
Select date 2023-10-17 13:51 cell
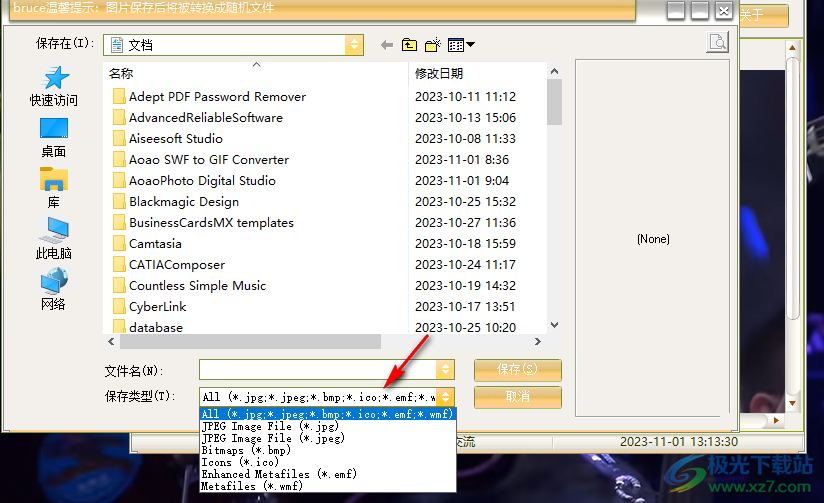point(465,307)
